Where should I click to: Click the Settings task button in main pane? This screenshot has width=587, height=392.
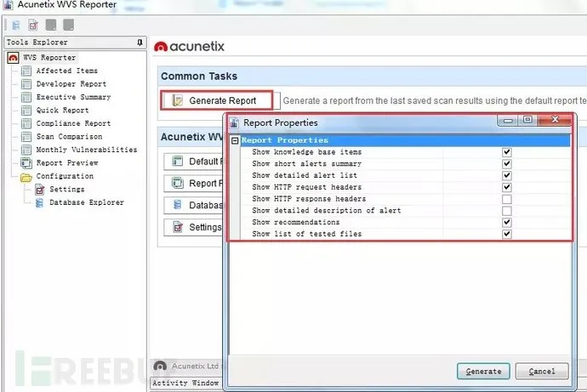pos(194,227)
